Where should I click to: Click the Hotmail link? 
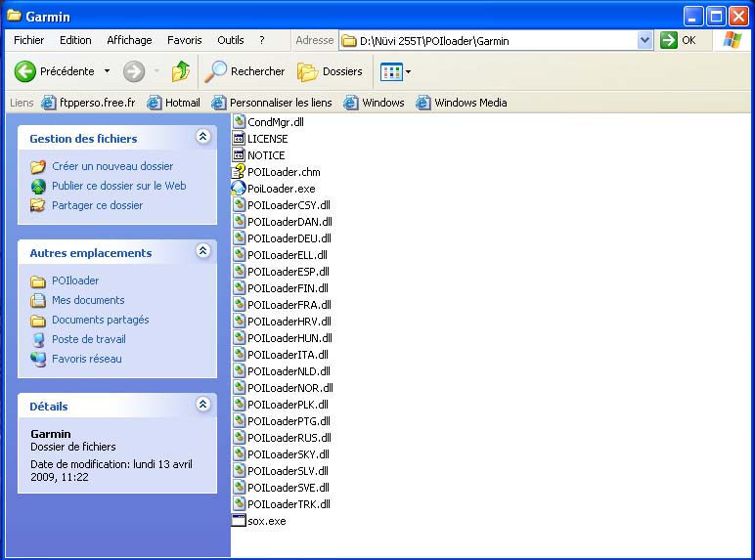(174, 103)
